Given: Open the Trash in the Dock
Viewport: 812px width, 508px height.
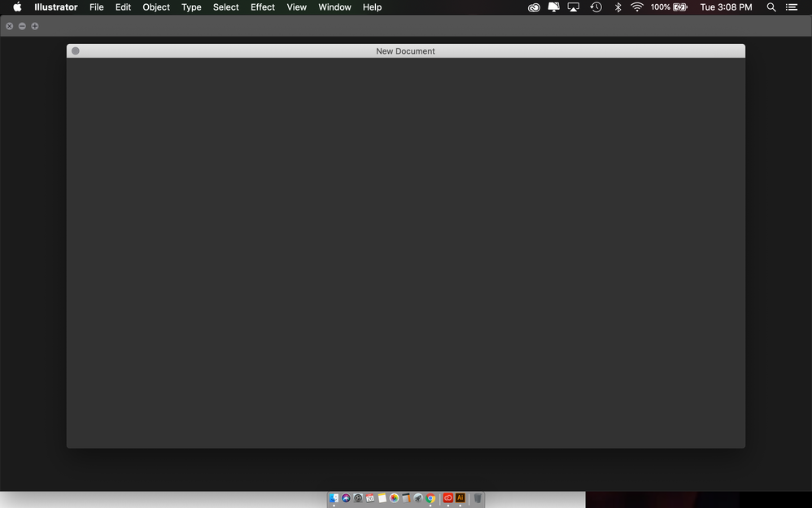Looking at the screenshot, I should (x=478, y=498).
